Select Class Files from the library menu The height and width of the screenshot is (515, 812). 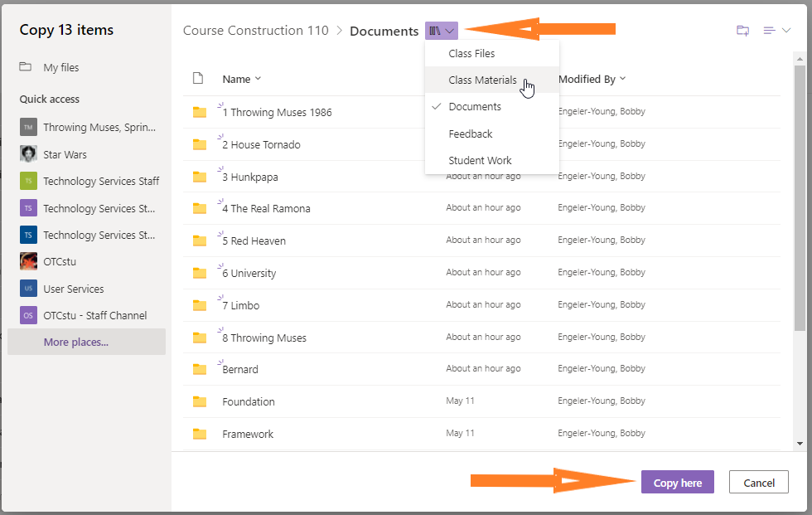(492, 53)
